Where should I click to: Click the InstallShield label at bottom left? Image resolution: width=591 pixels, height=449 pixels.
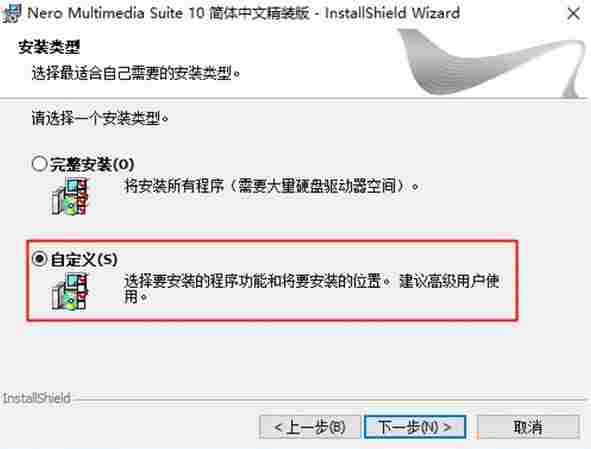click(x=37, y=398)
